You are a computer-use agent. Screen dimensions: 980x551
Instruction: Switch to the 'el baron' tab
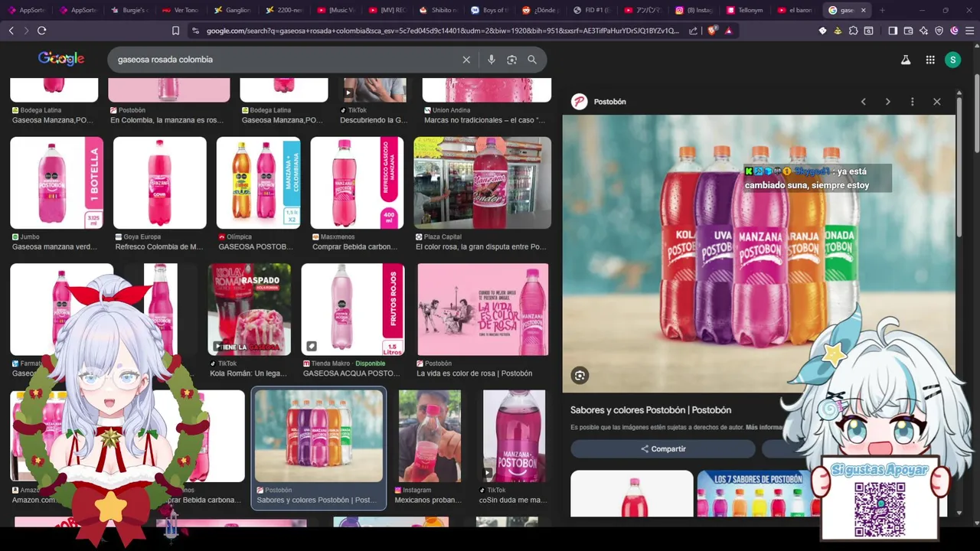coord(796,10)
